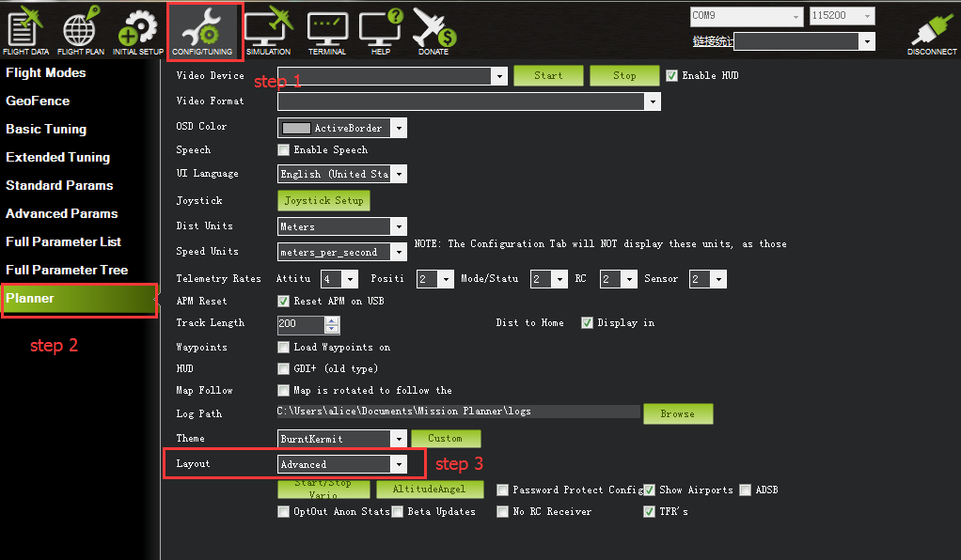Viewport: 961px width, 560px height.
Task: Open the Initial Setup gear icon
Action: [137, 29]
